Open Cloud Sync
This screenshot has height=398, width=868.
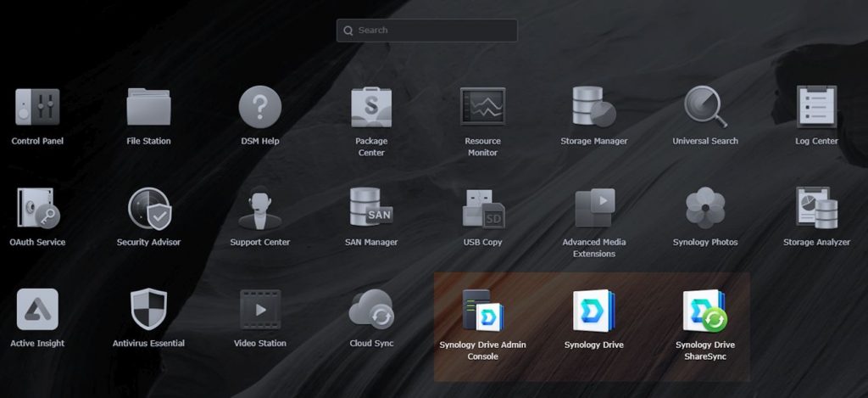371,309
